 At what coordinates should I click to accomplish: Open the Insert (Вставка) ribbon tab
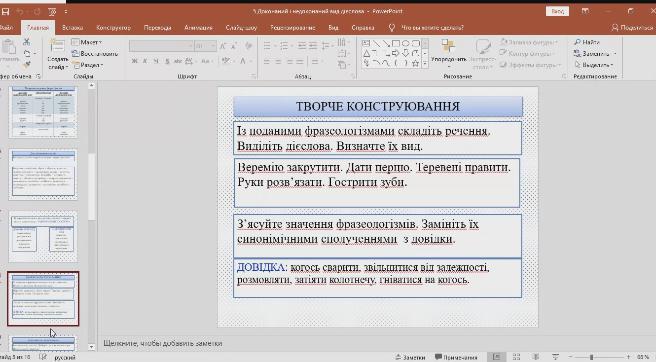(x=72, y=28)
